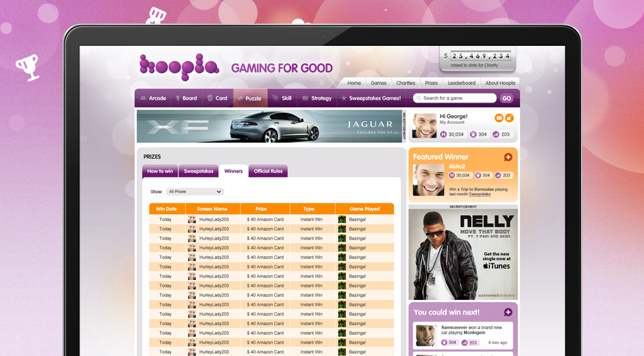Open the Games top navigation link

coord(379,83)
